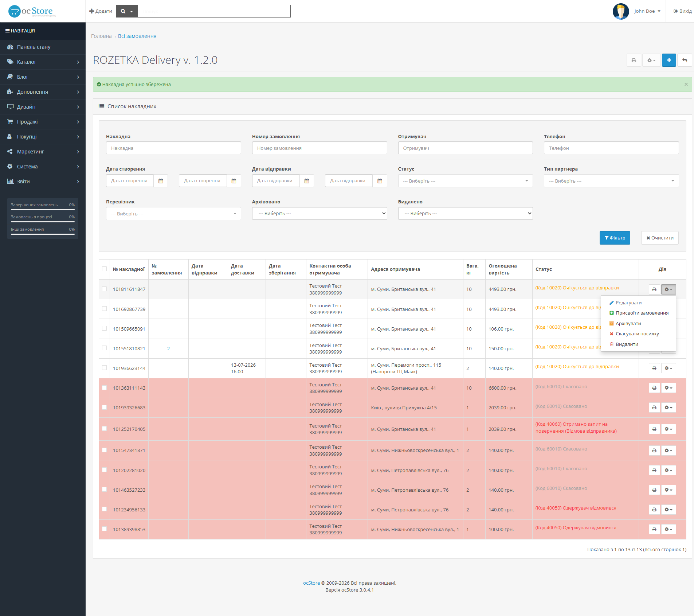
Task: Select Скасувати посилку in the dropdown menu
Action: (x=637, y=334)
